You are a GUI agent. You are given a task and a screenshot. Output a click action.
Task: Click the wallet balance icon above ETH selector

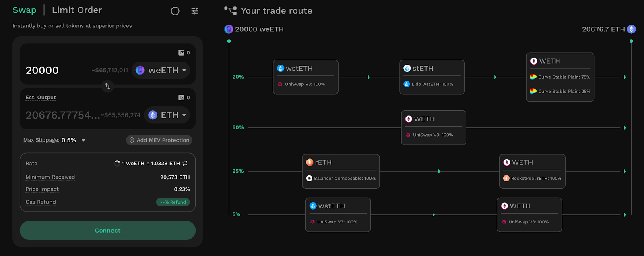click(181, 98)
